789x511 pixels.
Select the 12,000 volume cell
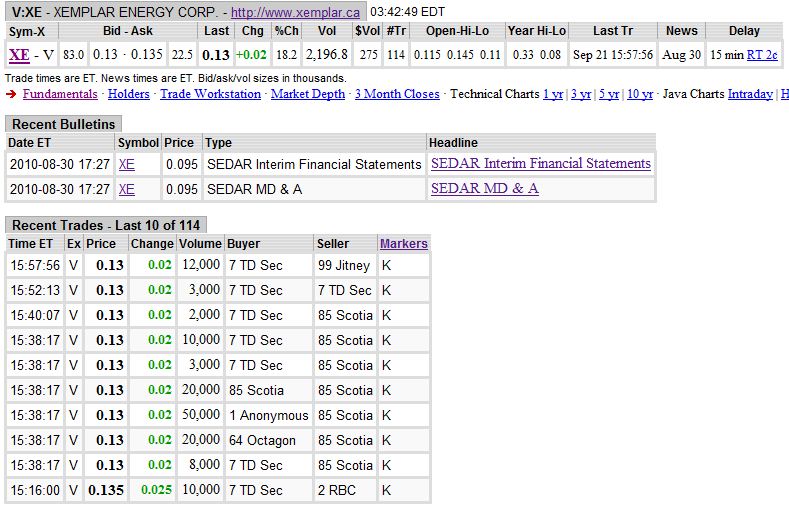tap(201, 265)
